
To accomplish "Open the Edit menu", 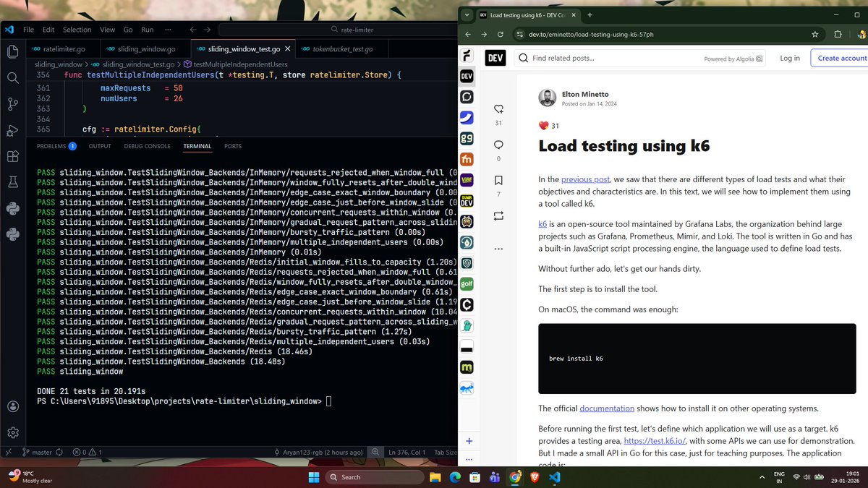I will pos(48,30).
